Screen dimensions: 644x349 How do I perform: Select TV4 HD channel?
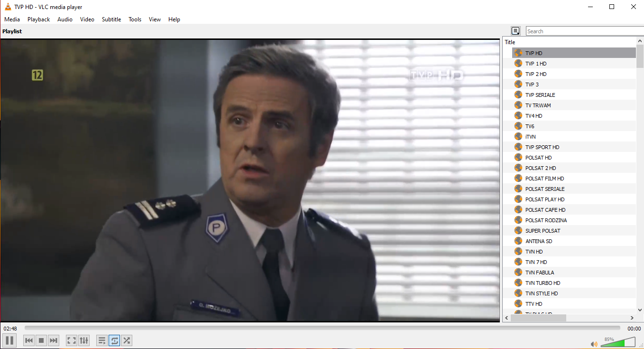tap(574, 116)
